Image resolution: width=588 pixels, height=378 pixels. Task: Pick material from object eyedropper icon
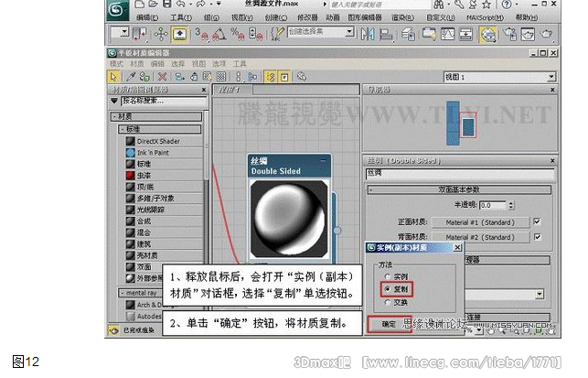click(131, 77)
